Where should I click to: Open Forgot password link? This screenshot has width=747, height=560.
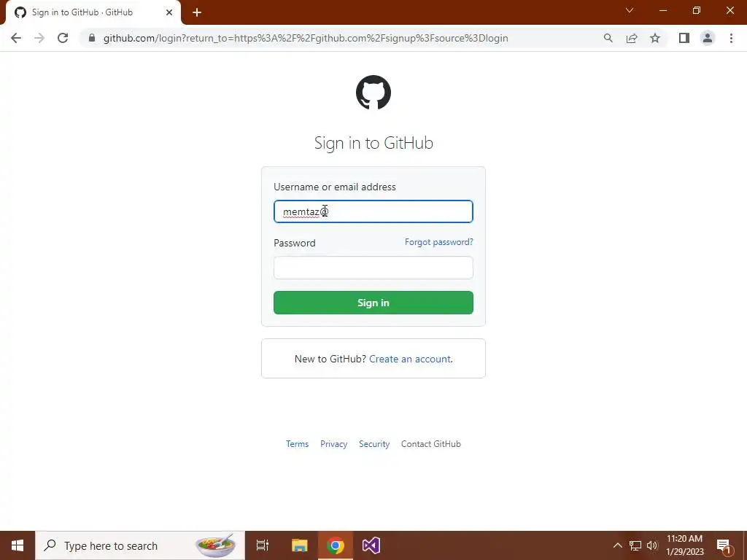click(x=438, y=242)
